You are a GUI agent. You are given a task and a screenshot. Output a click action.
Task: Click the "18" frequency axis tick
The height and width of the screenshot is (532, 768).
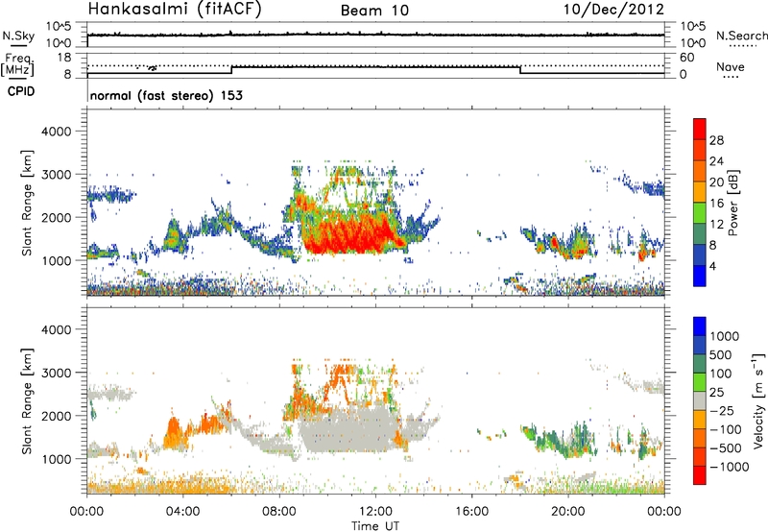point(63,58)
